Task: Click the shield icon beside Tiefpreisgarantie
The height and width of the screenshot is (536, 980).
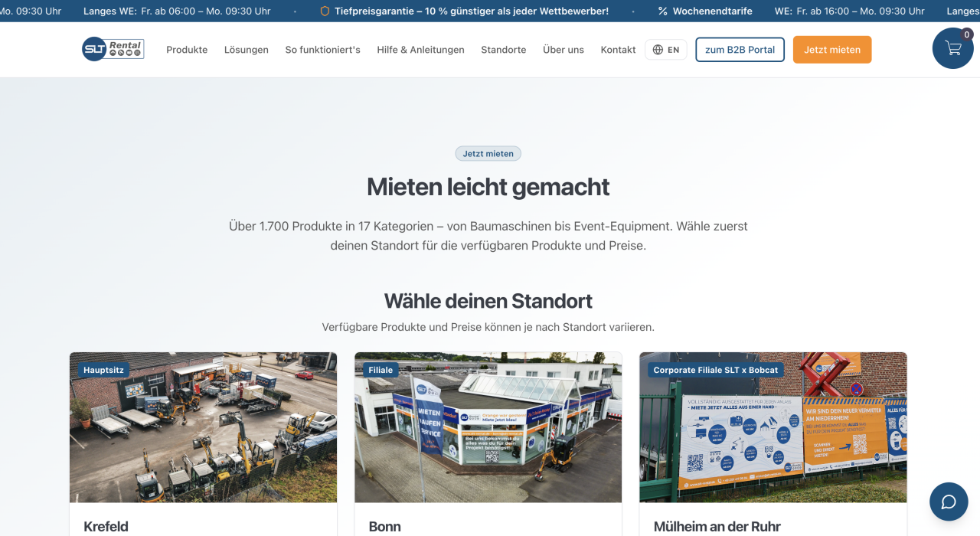Action: (325, 11)
